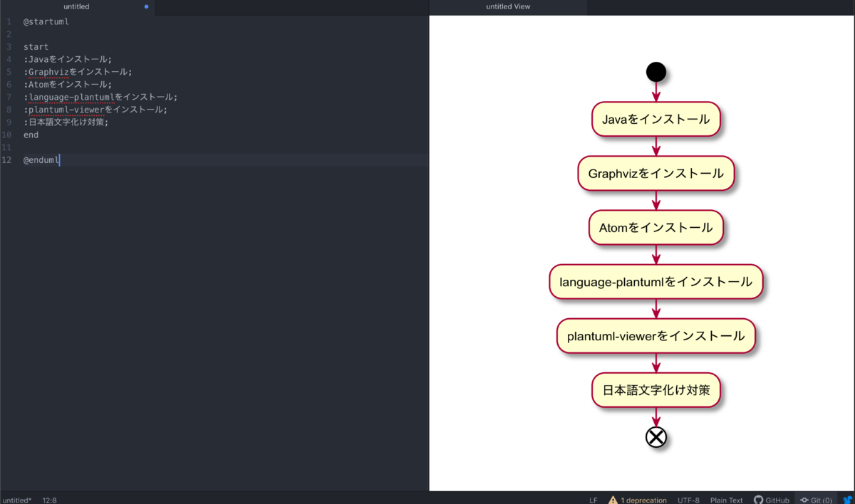Change line ending LF selector

(593, 500)
